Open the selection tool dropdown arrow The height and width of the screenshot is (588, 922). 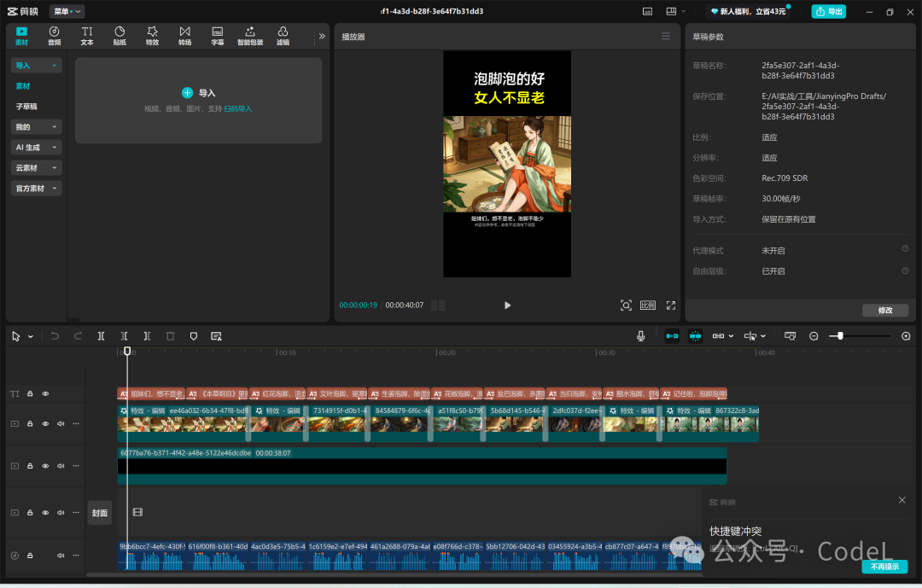(31, 336)
